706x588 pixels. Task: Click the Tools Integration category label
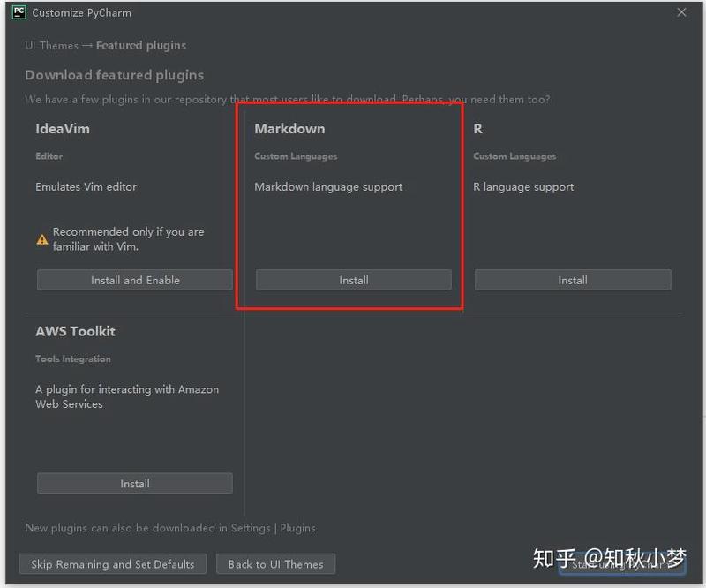tap(73, 359)
